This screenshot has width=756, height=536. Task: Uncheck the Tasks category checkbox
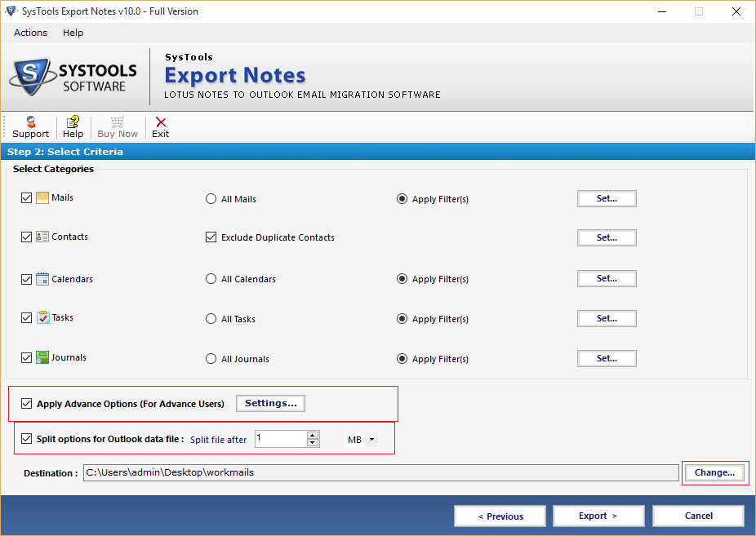(x=26, y=318)
